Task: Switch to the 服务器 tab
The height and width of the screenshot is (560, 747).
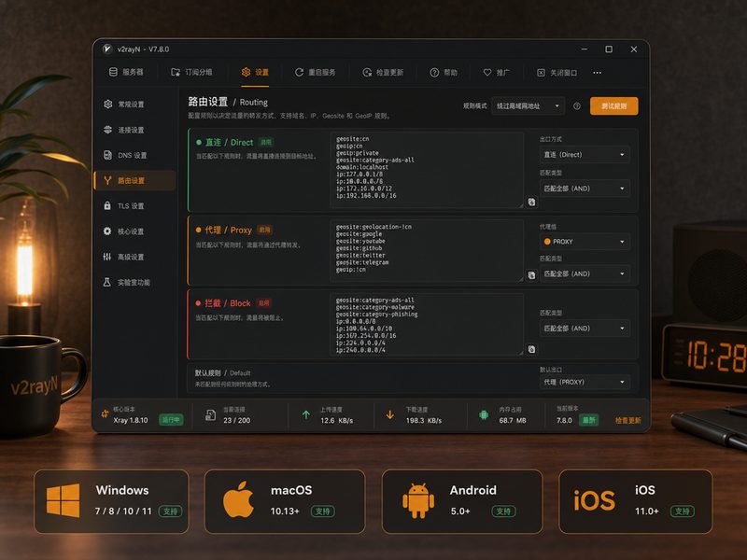Action: click(126, 72)
